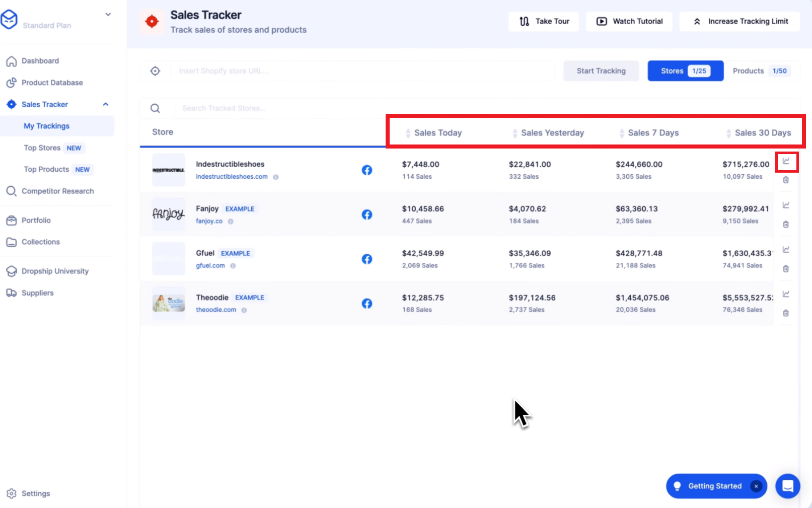Click the Take Tour button

point(544,21)
